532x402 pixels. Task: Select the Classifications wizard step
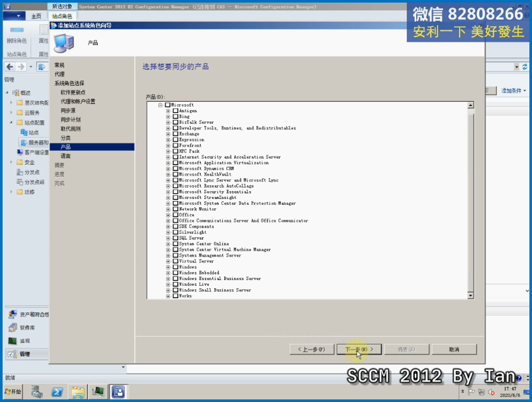pos(66,137)
